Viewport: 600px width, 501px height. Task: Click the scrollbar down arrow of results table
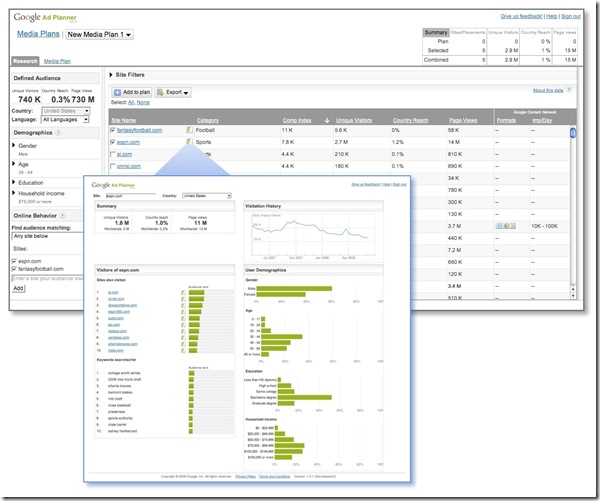pyautogui.click(x=573, y=296)
